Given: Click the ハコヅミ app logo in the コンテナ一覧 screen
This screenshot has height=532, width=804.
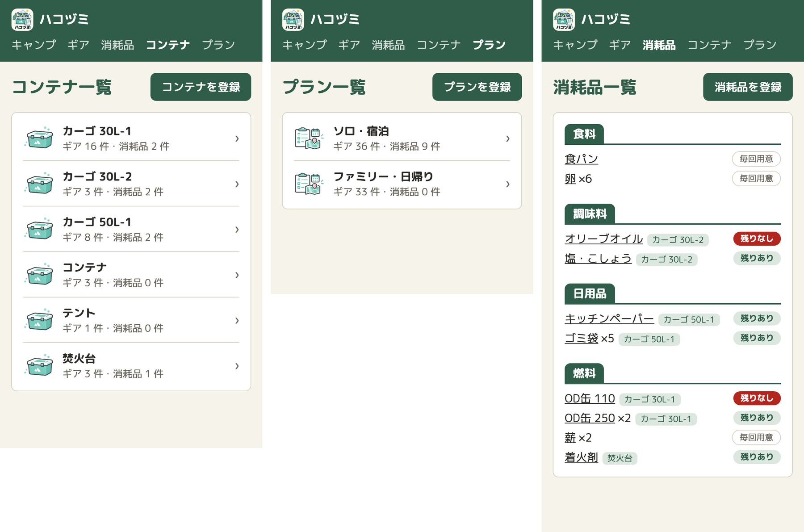Looking at the screenshot, I should [22, 20].
